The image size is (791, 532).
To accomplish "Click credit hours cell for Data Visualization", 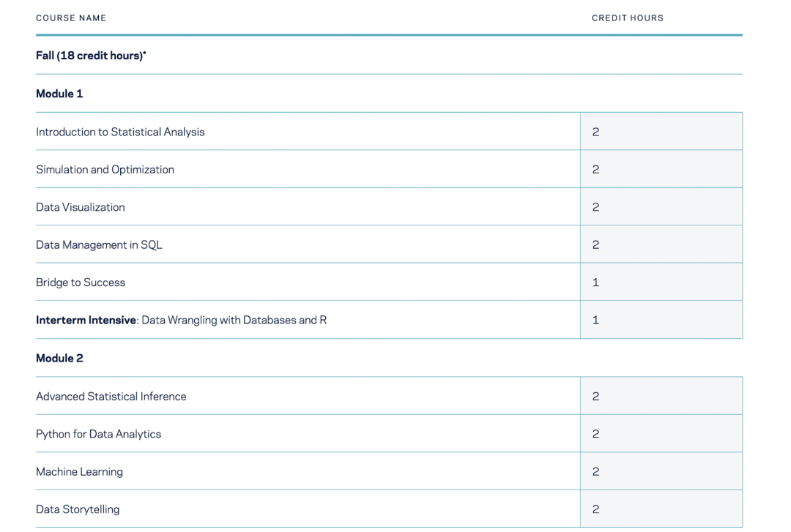I will tap(661, 207).
